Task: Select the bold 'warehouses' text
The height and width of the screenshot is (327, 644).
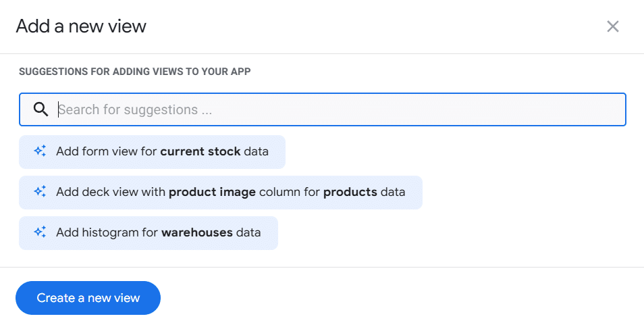Action: 196,232
